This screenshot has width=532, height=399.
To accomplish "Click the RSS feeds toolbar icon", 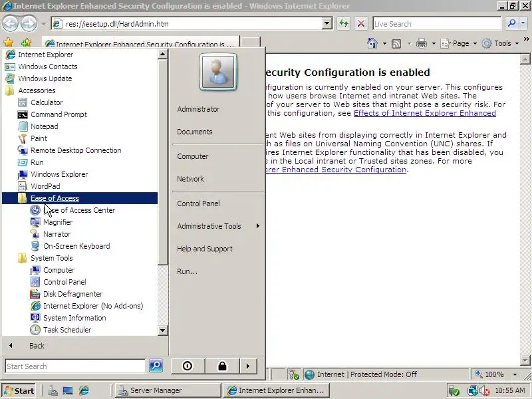I will coord(396,43).
